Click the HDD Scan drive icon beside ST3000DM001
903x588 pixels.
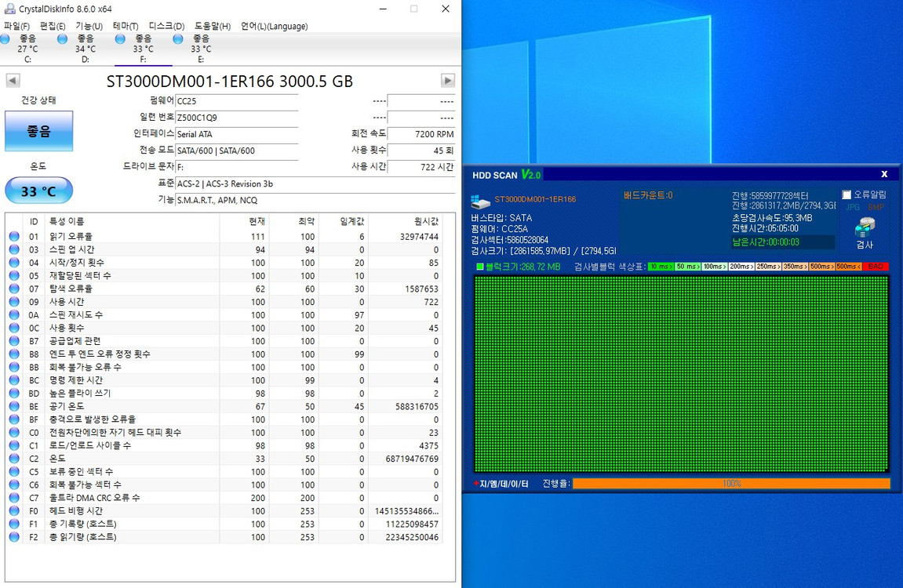480,201
